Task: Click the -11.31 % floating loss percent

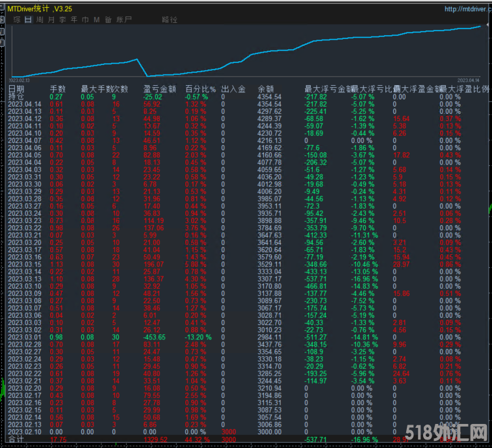Action: coord(365,235)
